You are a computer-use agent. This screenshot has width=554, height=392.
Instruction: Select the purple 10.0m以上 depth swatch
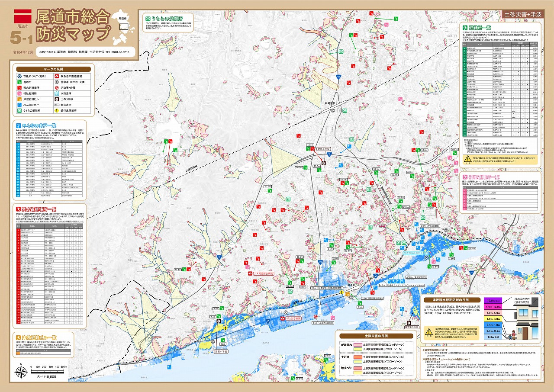pyautogui.click(x=493, y=301)
